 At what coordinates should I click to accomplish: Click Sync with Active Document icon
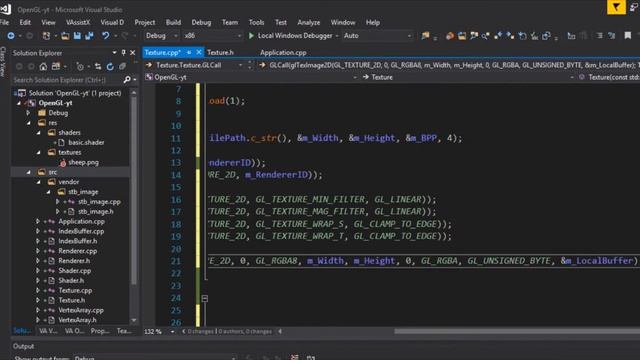click(98, 67)
